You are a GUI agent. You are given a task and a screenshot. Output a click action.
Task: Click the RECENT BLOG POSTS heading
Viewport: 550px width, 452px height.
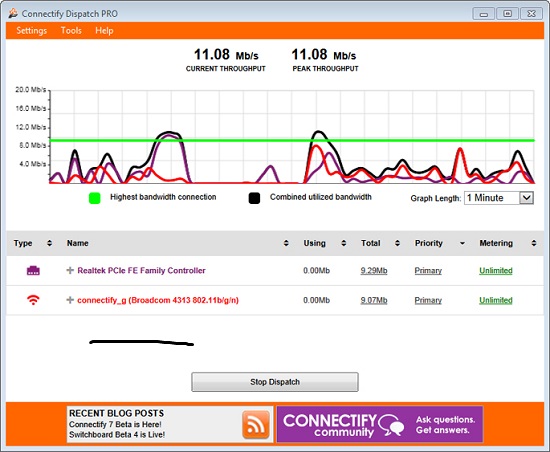coord(116,413)
